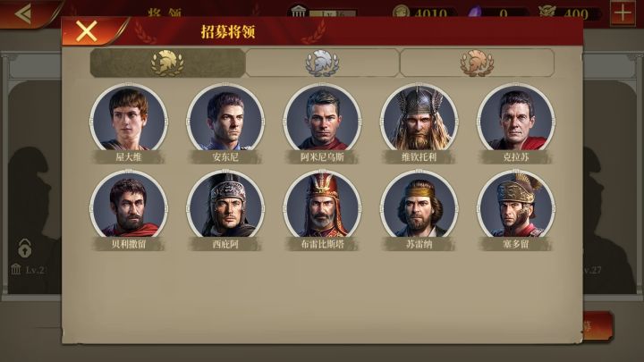Tap the laurel medal currency icon
Screen dimensions: 644x362
coord(547,11)
